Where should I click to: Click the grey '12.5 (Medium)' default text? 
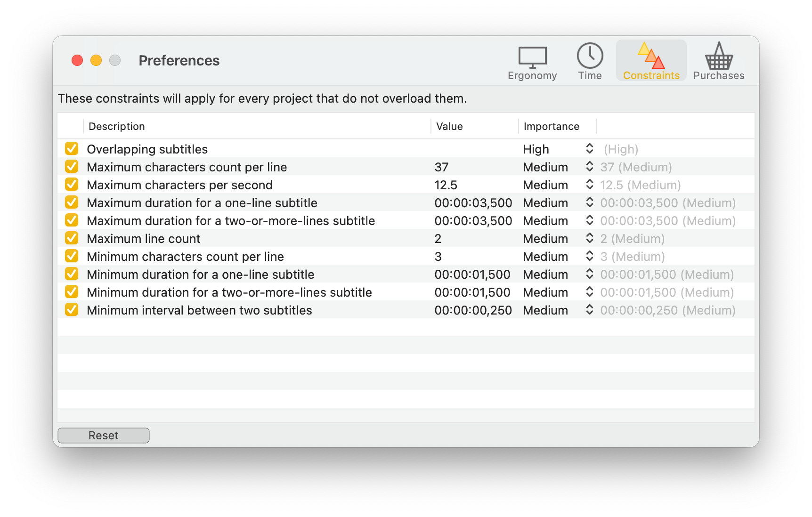(x=641, y=185)
